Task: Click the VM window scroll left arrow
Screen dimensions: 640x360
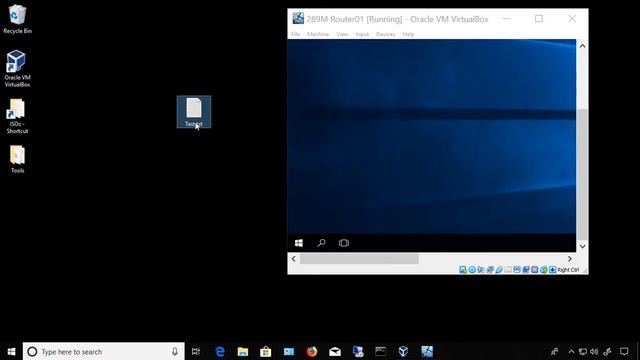Action: [x=293, y=258]
